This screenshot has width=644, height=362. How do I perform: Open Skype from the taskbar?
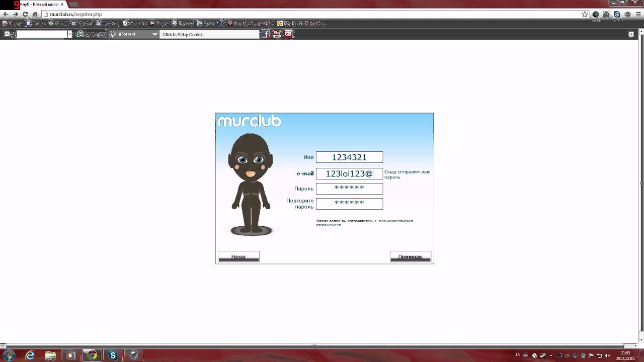[x=113, y=355]
